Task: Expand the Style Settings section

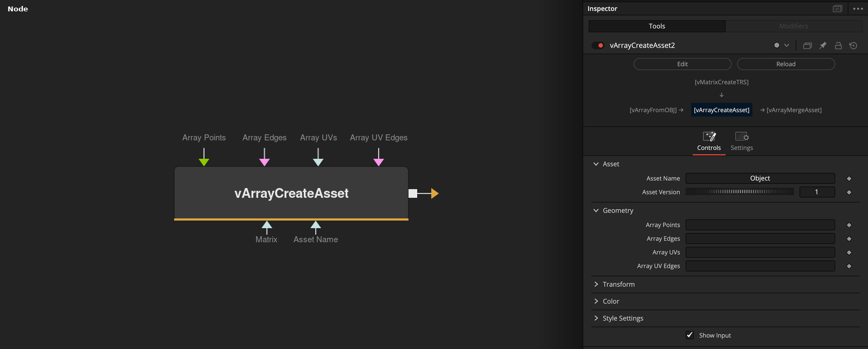Action: click(596, 319)
